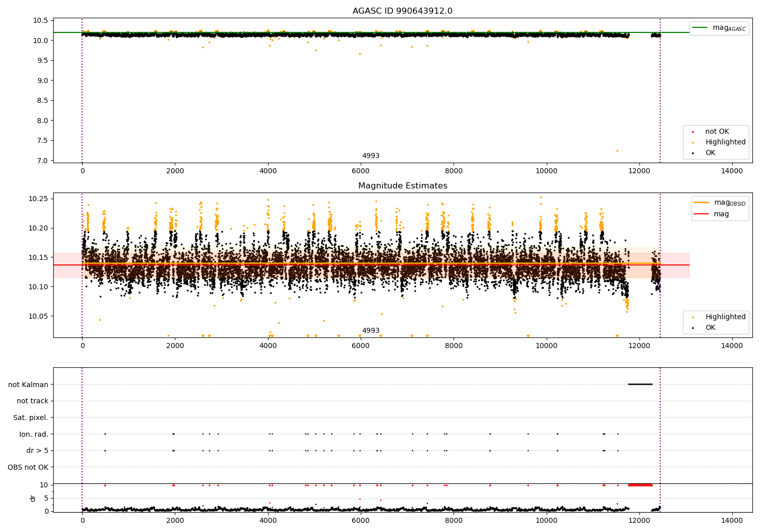Click the 'OBS not OK' axis label
Screen dimensions: 760x532
[x=28, y=468]
